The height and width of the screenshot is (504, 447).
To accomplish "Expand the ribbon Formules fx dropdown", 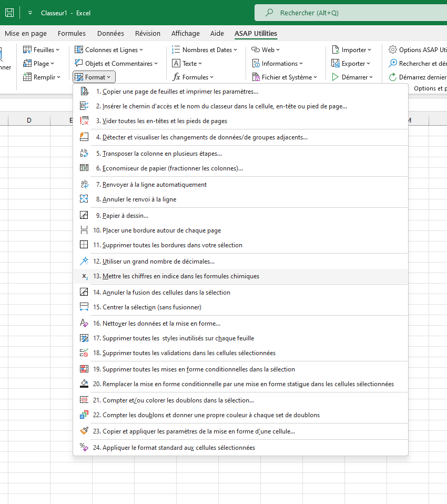I will coord(193,77).
